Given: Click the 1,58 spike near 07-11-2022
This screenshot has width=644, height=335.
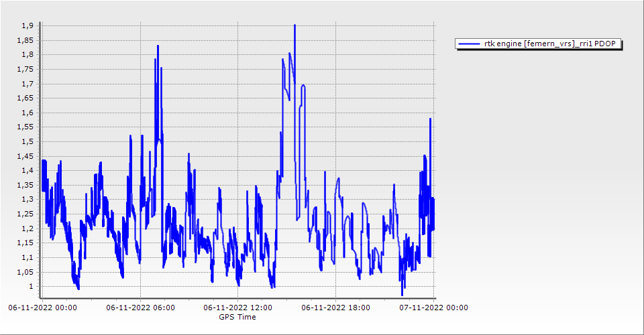Looking at the screenshot, I should click(430, 119).
